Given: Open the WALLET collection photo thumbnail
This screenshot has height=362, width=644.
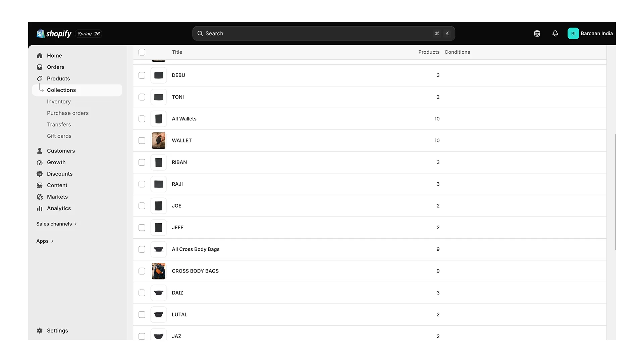Looking at the screenshot, I should pos(159,140).
